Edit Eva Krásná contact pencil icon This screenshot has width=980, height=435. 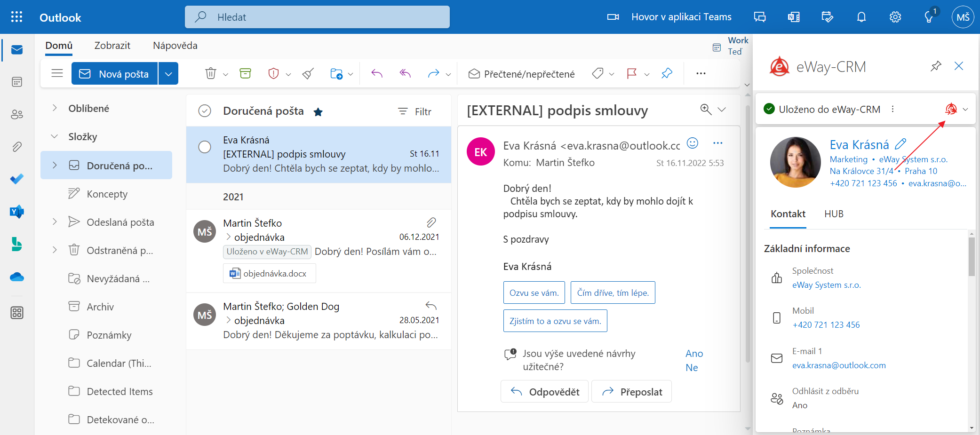[900, 144]
